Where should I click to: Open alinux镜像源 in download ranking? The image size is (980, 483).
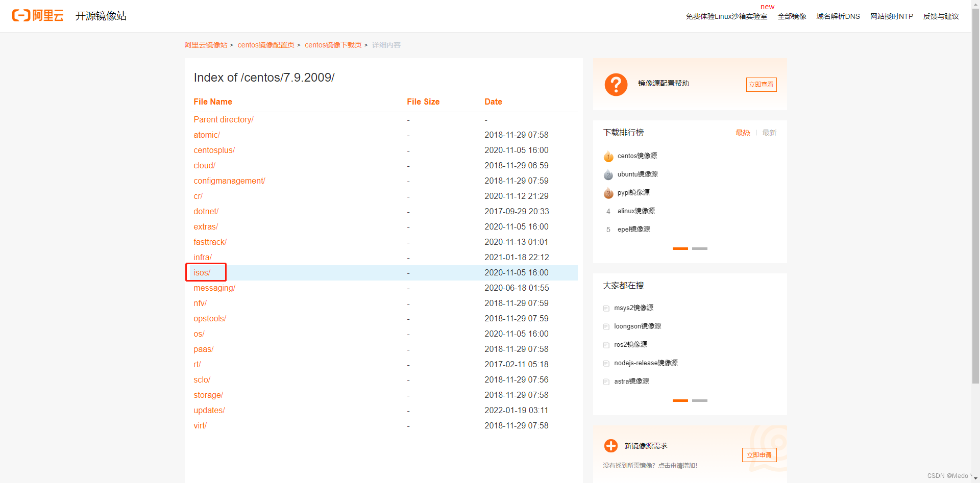point(636,211)
